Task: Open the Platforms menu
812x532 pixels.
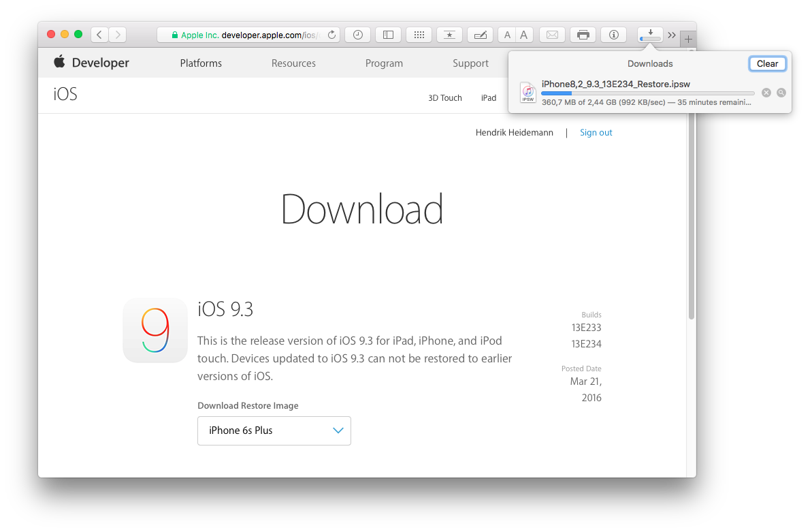Action: pos(201,63)
